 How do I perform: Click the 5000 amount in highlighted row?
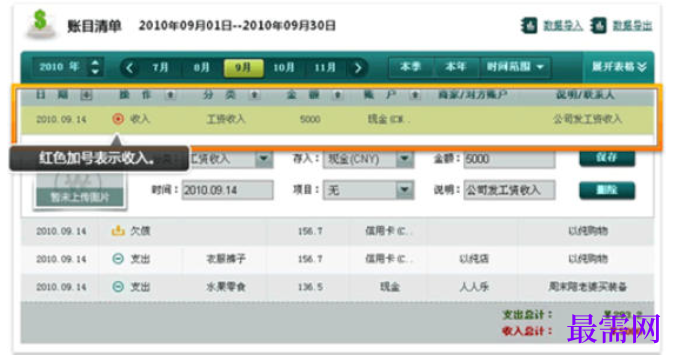pos(310,120)
